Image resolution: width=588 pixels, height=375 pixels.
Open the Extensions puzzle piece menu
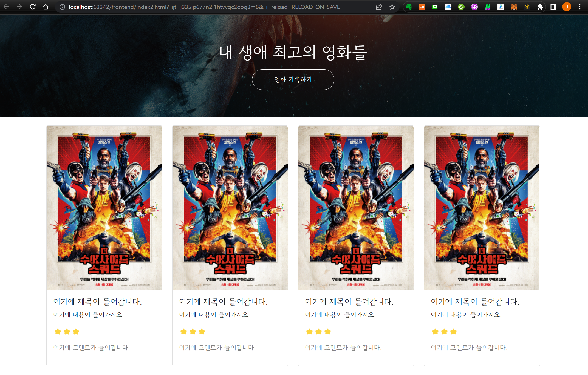point(540,7)
